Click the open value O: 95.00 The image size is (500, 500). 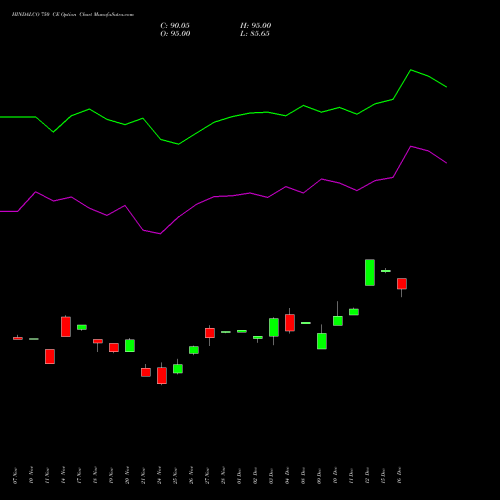[x=175, y=34]
